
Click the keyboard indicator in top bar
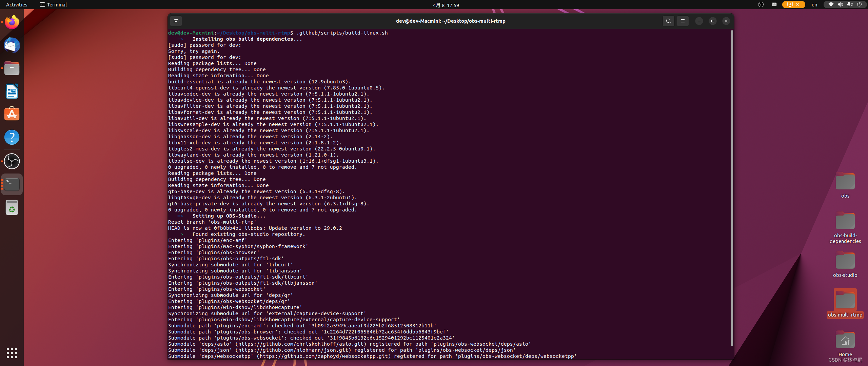pyautogui.click(x=774, y=5)
